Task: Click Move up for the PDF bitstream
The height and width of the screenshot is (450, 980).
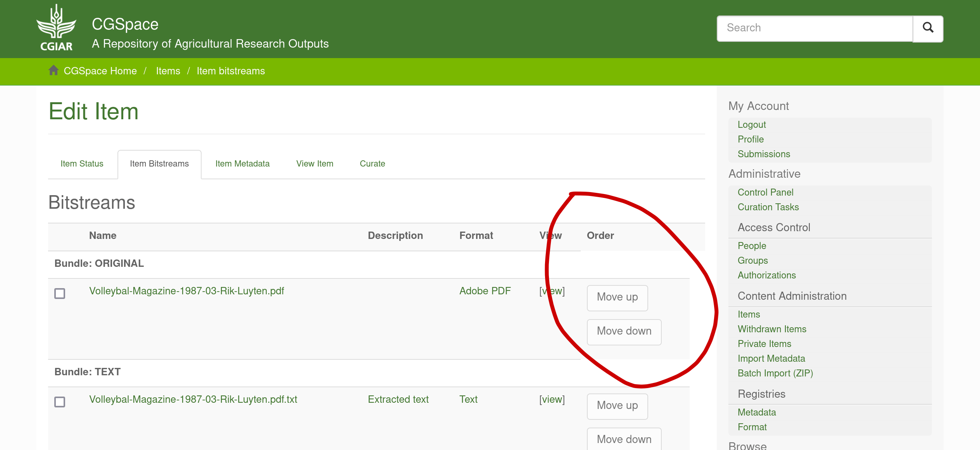Action: point(617,297)
